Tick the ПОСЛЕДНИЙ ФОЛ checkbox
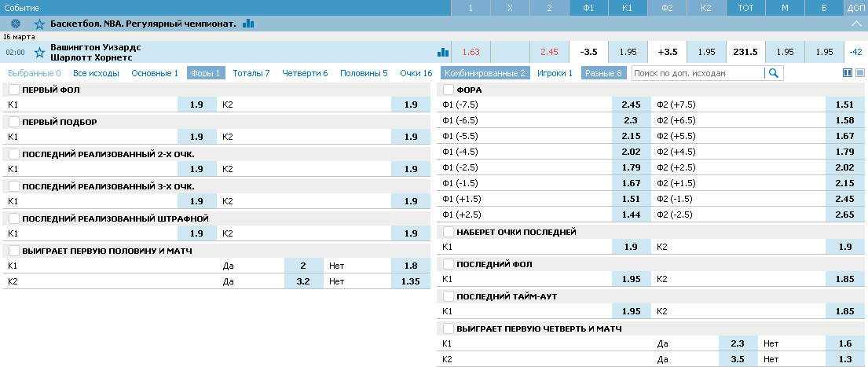Image resolution: width=868 pixels, height=367 pixels. point(449,264)
